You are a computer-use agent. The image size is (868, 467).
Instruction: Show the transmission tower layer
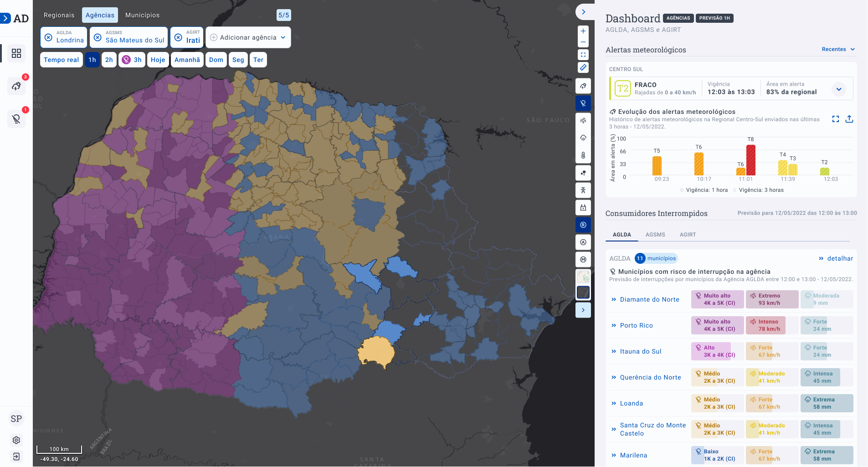[583, 190]
